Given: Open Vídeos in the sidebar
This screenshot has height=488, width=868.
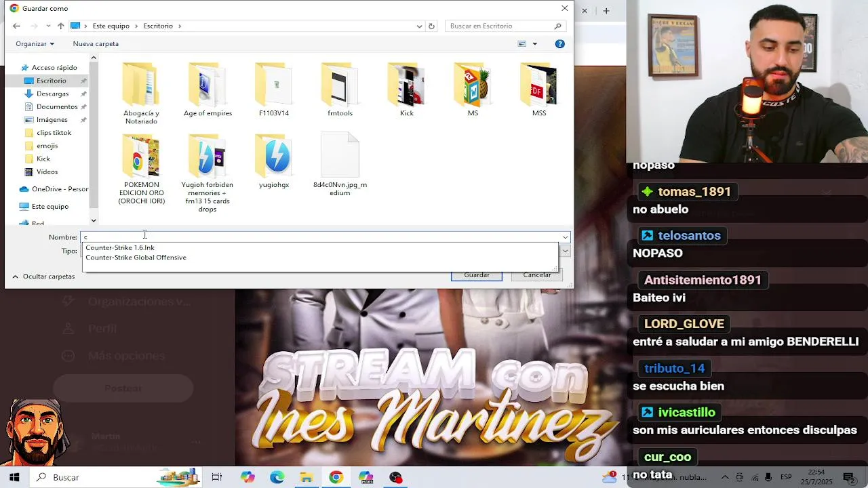Looking at the screenshot, I should 47,171.
